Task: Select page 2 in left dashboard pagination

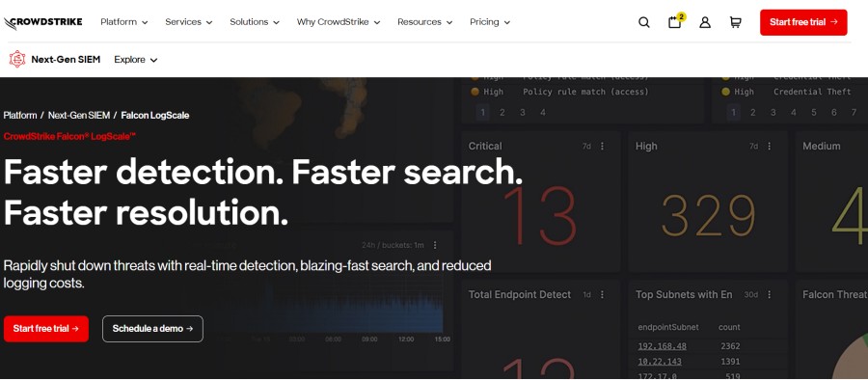Action: (502, 113)
